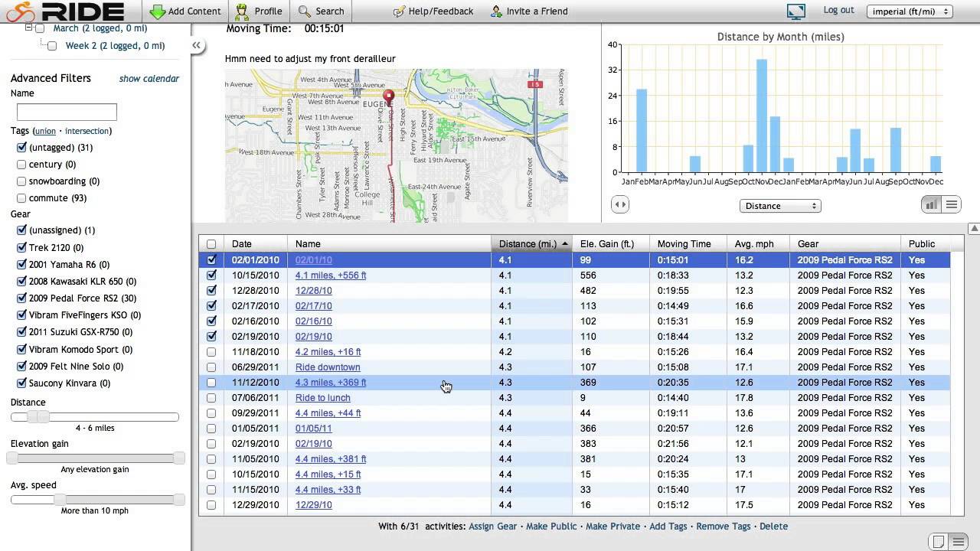Click the Avg. speed slider's left handle

(x=60, y=499)
